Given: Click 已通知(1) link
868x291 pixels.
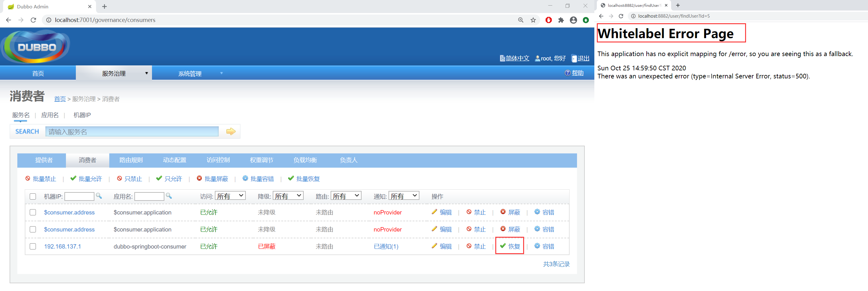Looking at the screenshot, I should [386, 246].
